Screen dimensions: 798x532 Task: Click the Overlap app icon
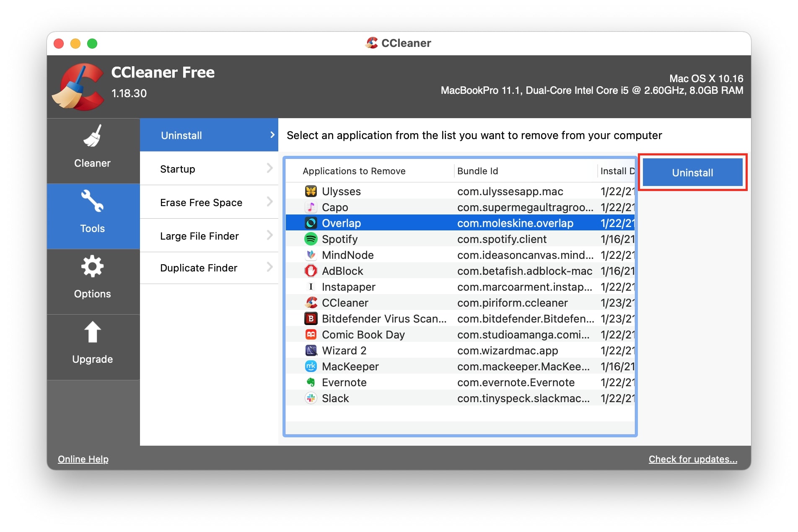click(x=311, y=223)
